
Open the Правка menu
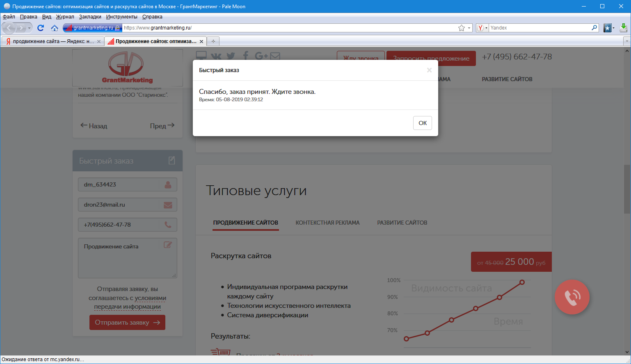click(29, 17)
